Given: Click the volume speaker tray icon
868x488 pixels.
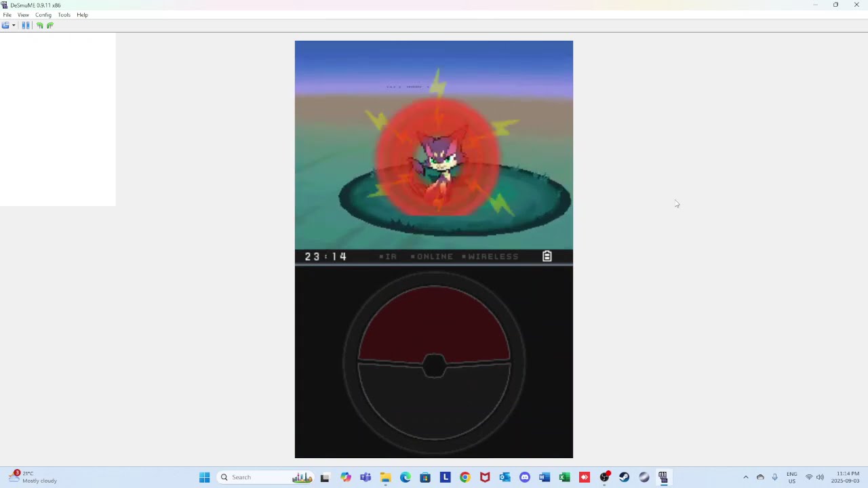Looking at the screenshot, I should 820,477.
